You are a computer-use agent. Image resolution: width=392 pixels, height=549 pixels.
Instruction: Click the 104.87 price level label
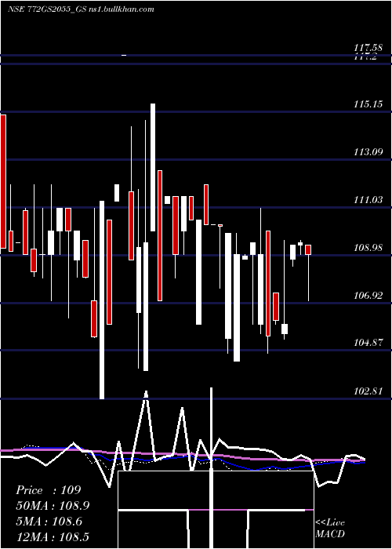click(x=368, y=343)
